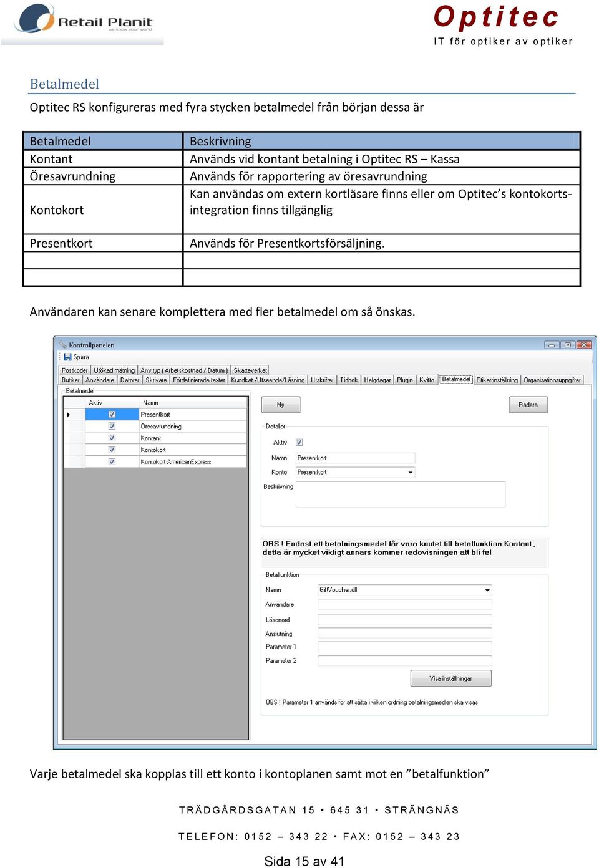Toggle the Aktiv checkbox in Detaljer
Viewport: 599px width, 868px height.
coord(299,442)
